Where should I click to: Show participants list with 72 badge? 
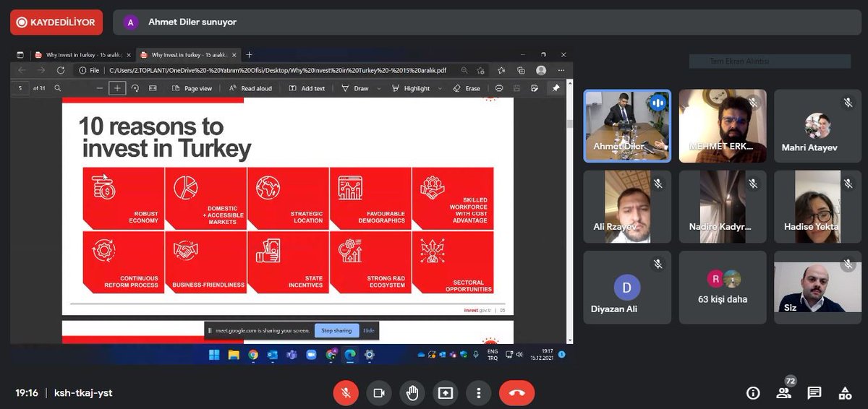(784, 392)
